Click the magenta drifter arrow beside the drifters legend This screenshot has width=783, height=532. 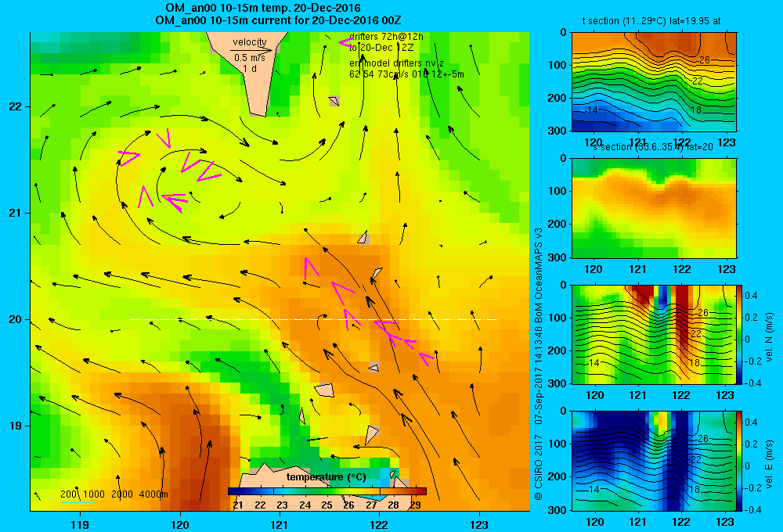(346, 42)
